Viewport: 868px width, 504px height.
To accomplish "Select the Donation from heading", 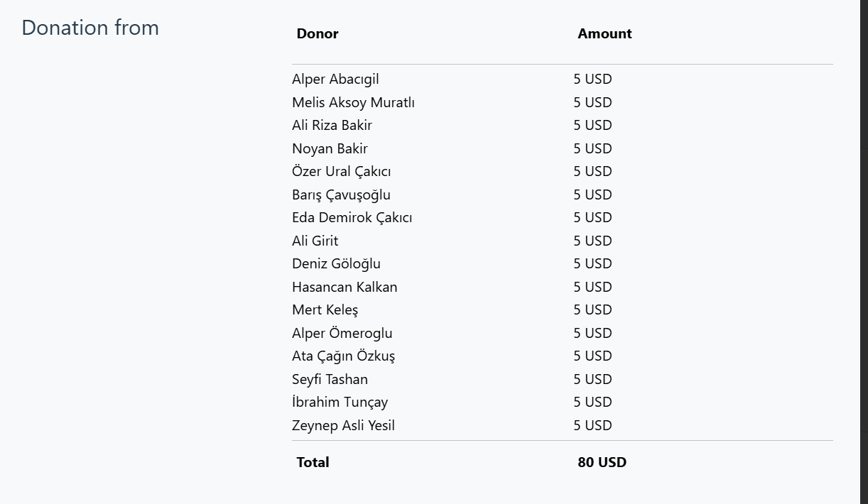I will click(x=90, y=28).
